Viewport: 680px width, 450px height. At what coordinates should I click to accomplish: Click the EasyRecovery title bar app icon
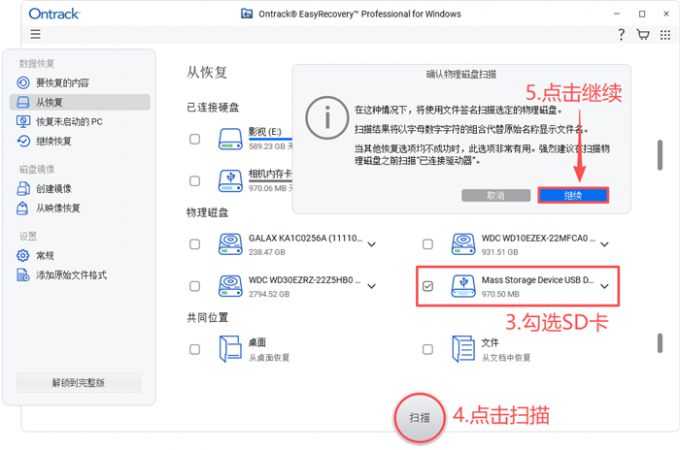pos(247,13)
